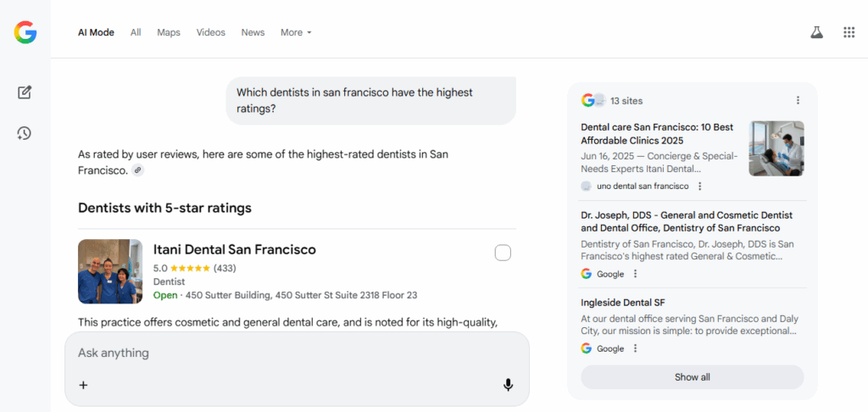Click the Ask anything input field
Image resolution: width=868 pixels, height=412 pixels.
click(x=288, y=353)
